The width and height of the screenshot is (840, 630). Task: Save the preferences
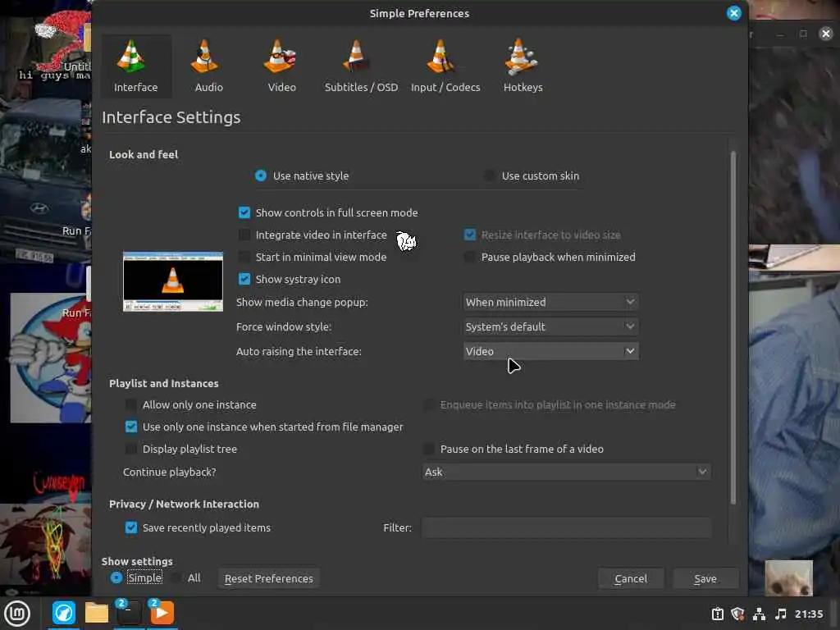[x=705, y=578]
